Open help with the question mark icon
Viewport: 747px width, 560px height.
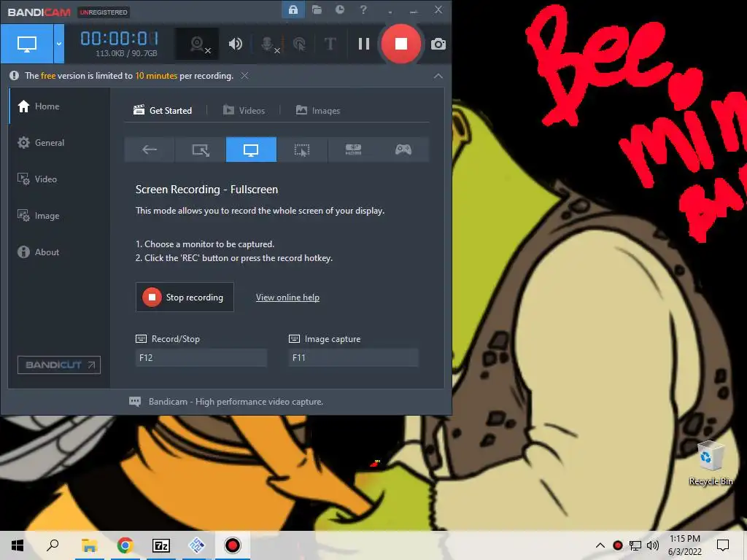(363, 9)
